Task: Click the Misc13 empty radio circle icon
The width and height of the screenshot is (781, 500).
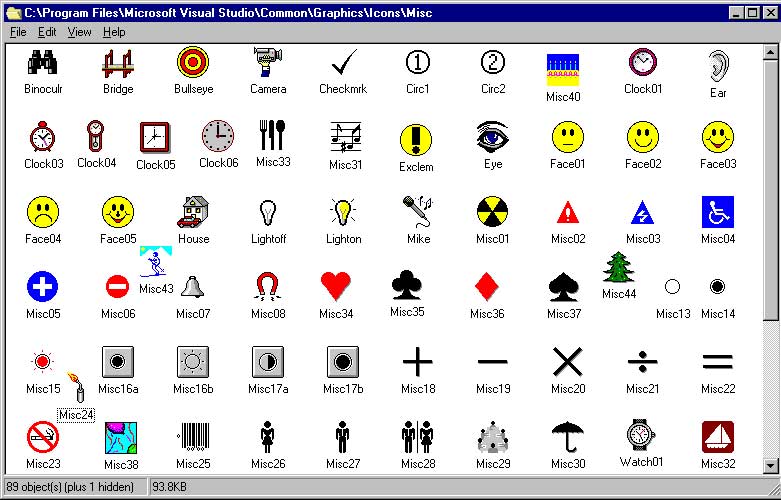Action: pos(672,287)
